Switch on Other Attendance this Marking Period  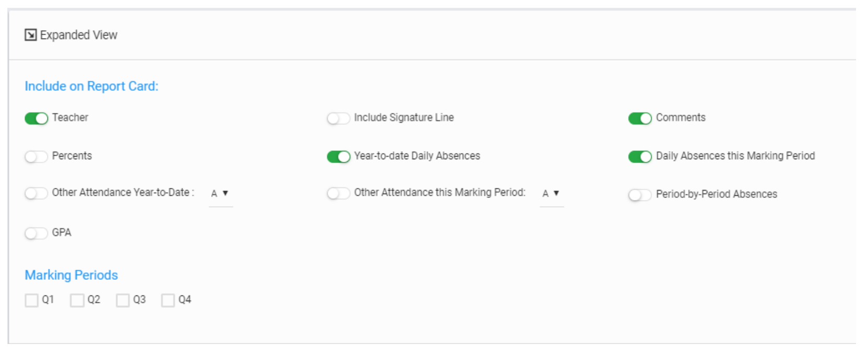pos(338,194)
